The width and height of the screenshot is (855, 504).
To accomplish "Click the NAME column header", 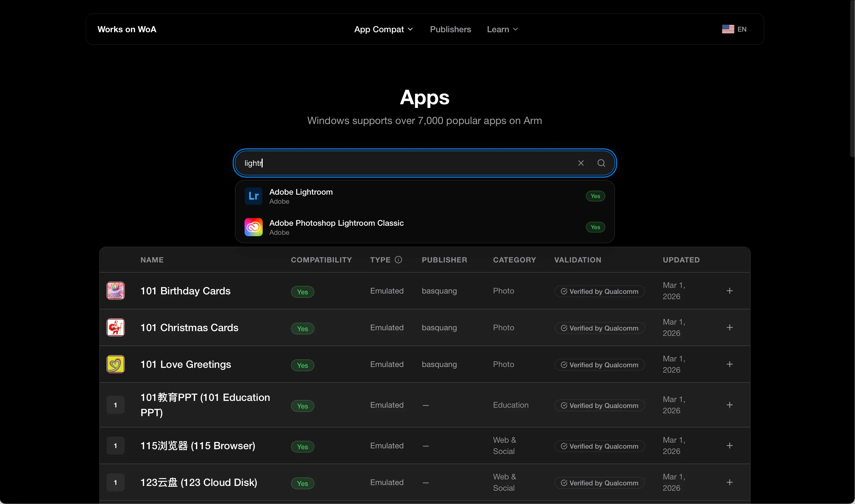I will [152, 260].
